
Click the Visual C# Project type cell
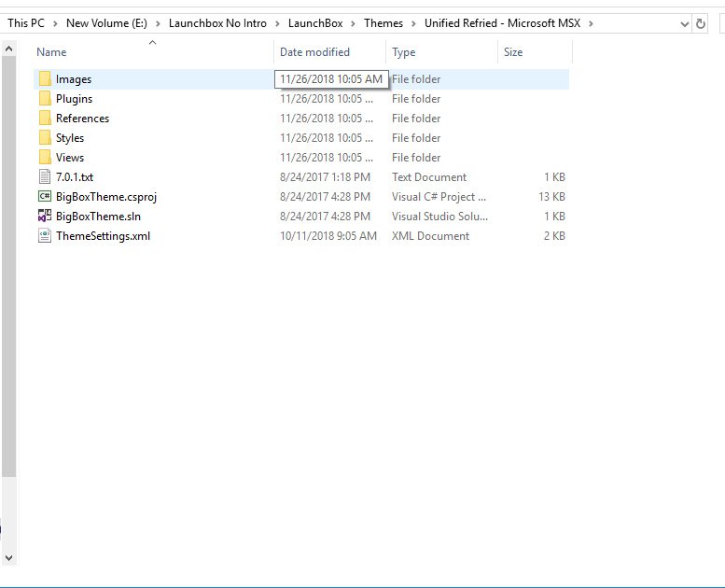pyautogui.click(x=439, y=197)
